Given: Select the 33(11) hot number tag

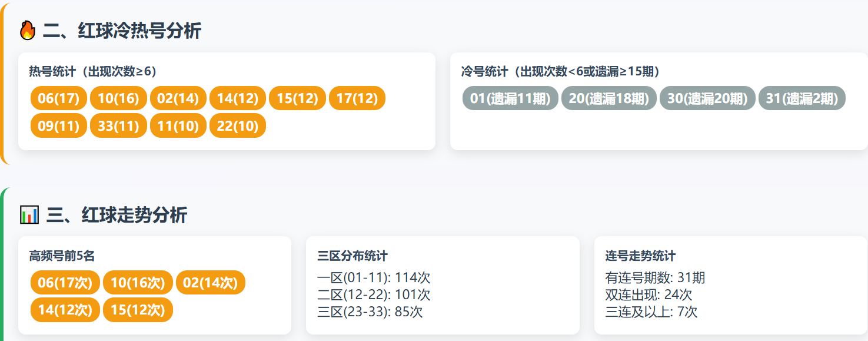Looking at the screenshot, I should tap(118, 126).
